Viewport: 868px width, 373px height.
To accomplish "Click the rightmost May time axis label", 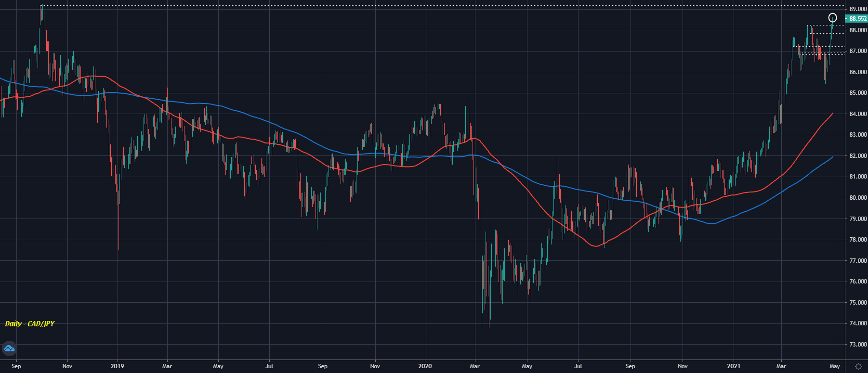I will 835,366.
